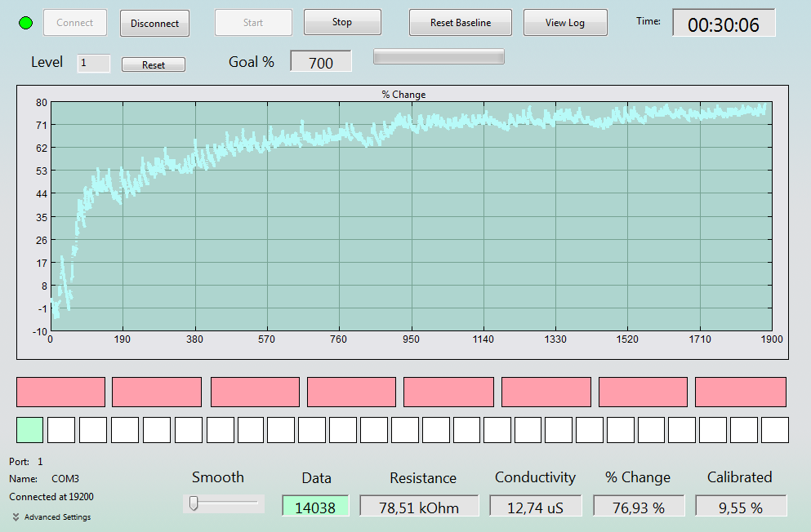Image resolution: width=811 pixels, height=532 pixels.
Task: Click the Disconnect button
Action: point(154,23)
